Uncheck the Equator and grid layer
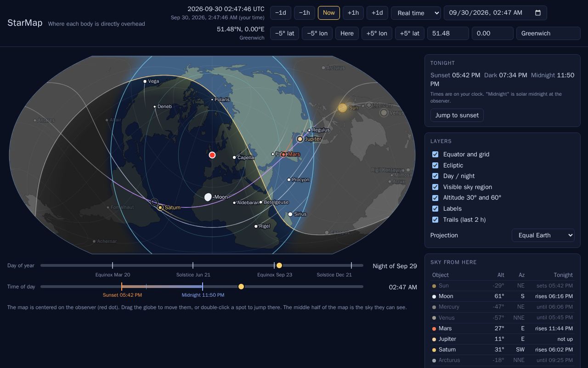Viewport: 588px width, 368px height. [x=435, y=155]
